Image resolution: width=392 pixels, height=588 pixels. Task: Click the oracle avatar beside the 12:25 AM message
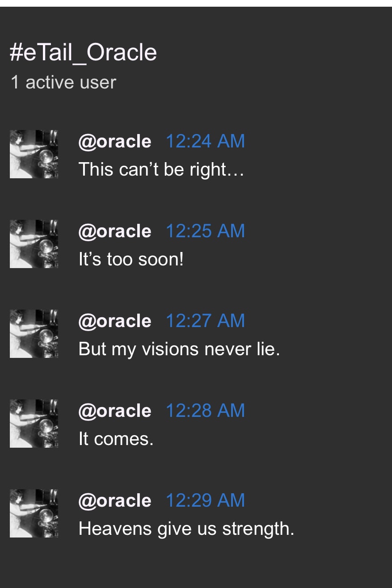click(x=34, y=244)
